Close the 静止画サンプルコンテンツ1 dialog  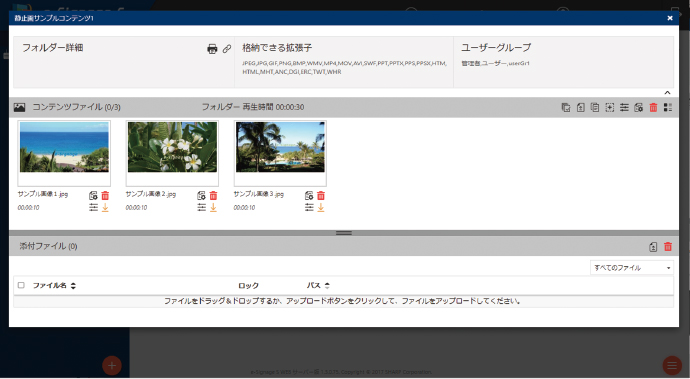coord(670,18)
